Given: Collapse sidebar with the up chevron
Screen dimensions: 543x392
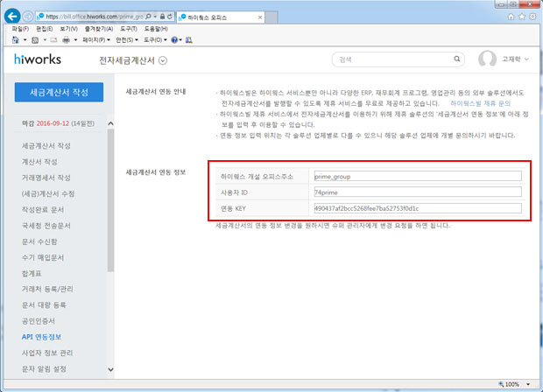Looking at the screenshot, I should pyautogui.click(x=110, y=123).
